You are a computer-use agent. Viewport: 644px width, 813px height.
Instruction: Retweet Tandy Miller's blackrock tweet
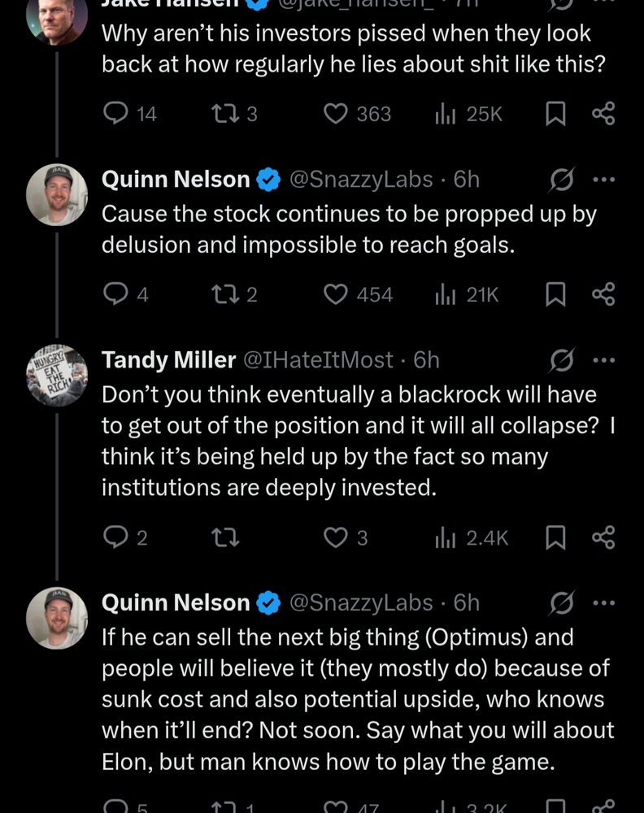point(223,537)
